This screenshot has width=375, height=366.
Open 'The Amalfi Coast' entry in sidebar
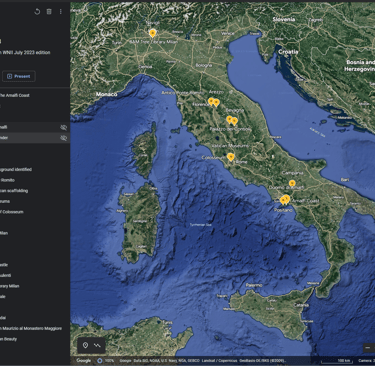[x=15, y=95]
